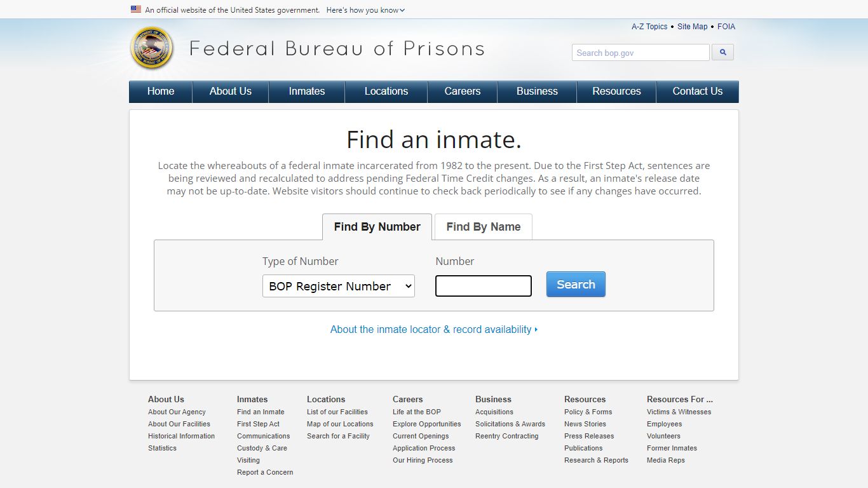Click Victims & Witnesses footer link
This screenshot has width=868, height=488.
pos(679,412)
